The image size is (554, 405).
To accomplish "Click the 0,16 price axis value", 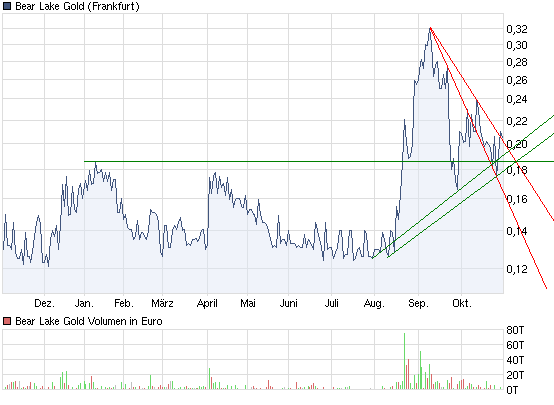I will pyautogui.click(x=517, y=199).
